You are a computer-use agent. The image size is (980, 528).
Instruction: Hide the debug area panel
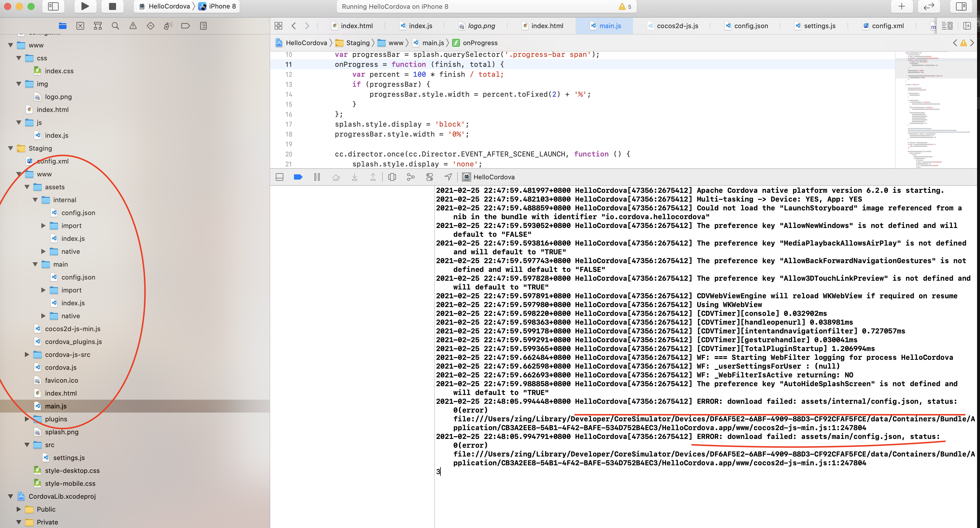(280, 177)
